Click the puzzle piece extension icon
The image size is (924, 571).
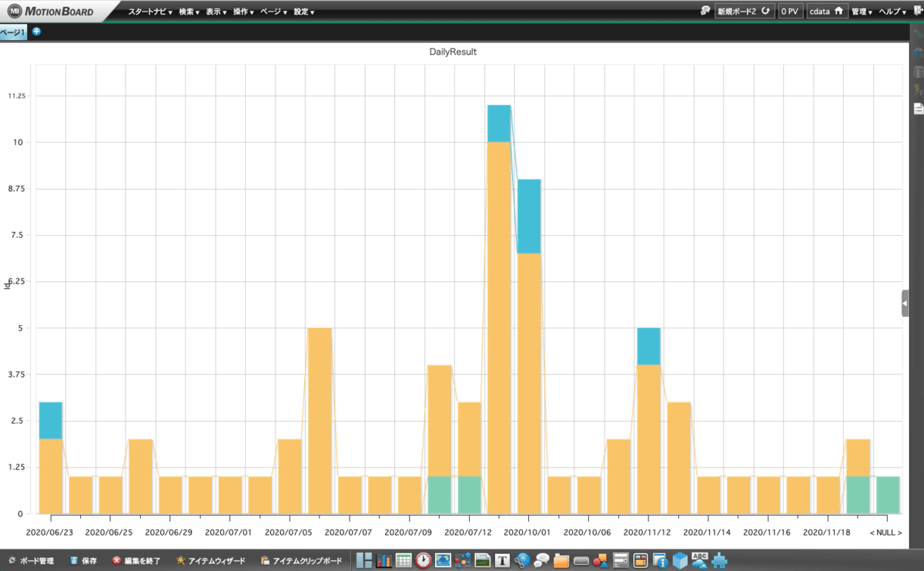[720, 560]
